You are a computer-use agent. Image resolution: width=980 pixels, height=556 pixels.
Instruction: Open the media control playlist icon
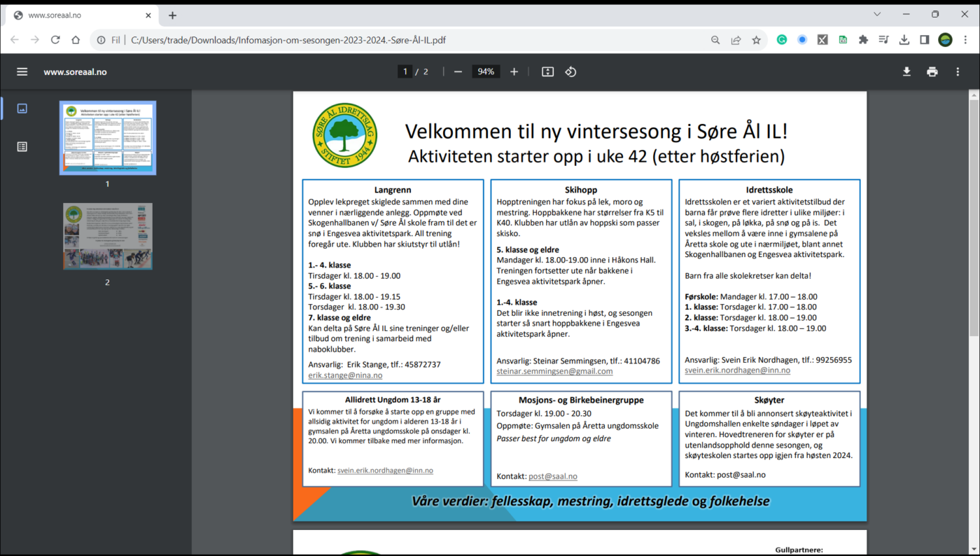pos(883,40)
